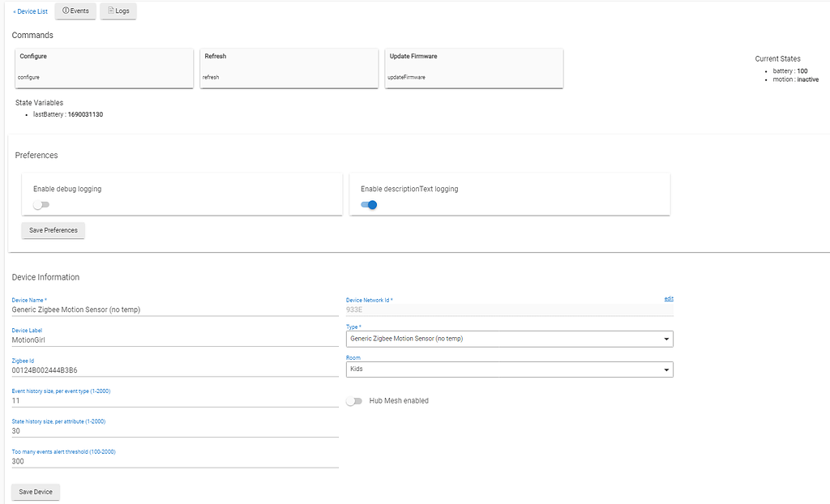Screen dimensions: 830x504
Task: Click edit link for Device Network Id
Action: pyautogui.click(x=669, y=299)
